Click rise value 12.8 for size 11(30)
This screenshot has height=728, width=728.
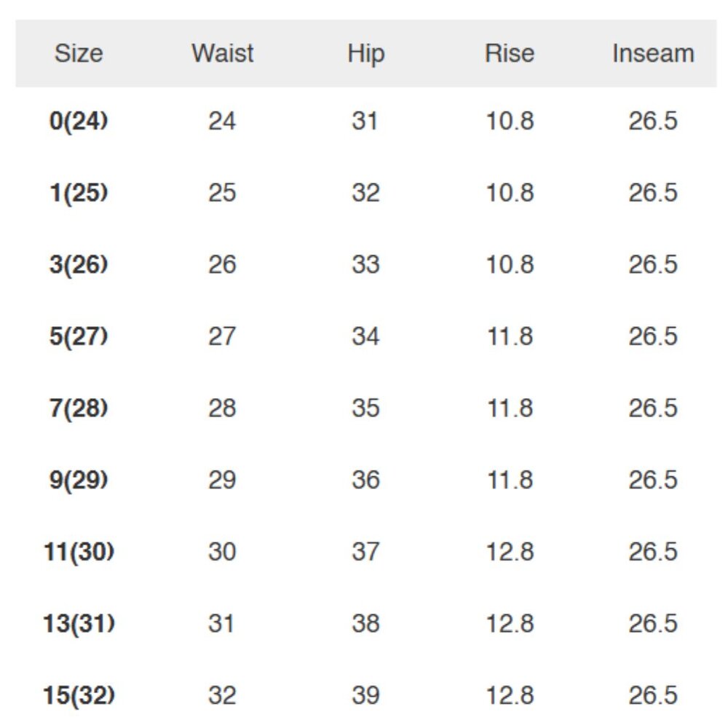pyautogui.click(x=510, y=552)
